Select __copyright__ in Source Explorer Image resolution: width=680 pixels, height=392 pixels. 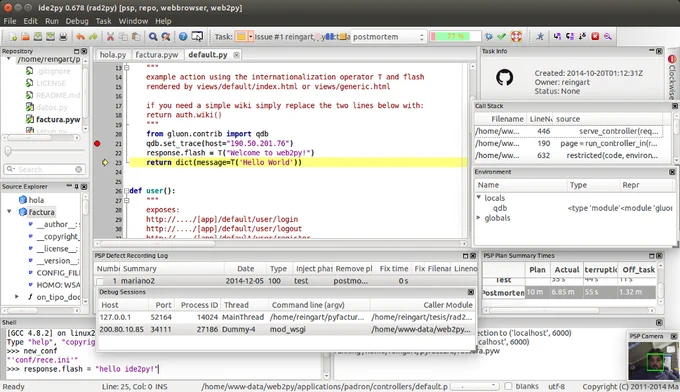57,236
